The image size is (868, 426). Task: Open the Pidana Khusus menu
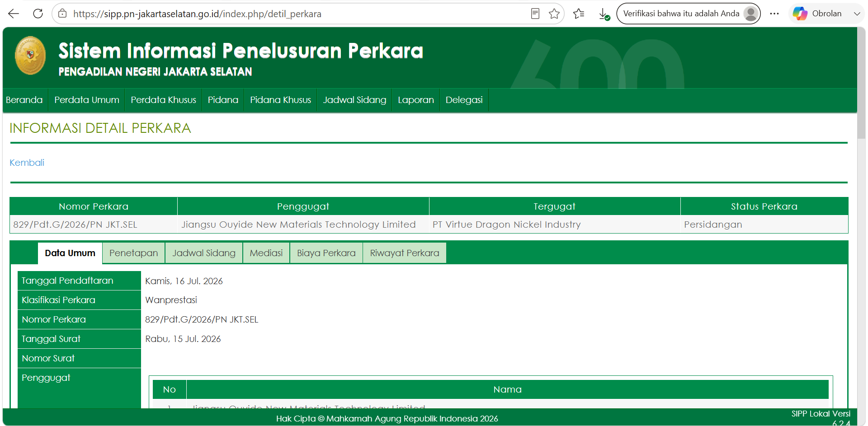click(281, 100)
